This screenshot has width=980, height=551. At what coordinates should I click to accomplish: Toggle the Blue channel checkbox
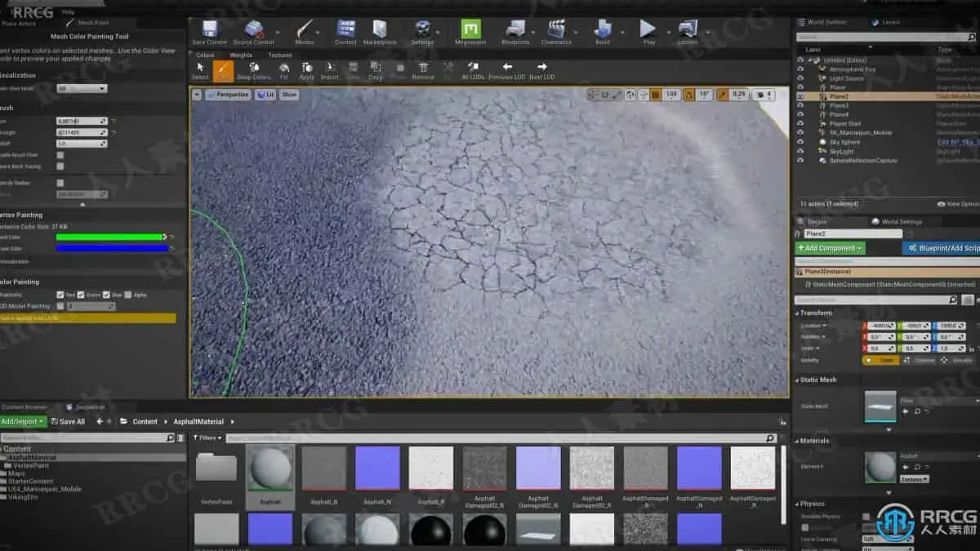point(106,295)
